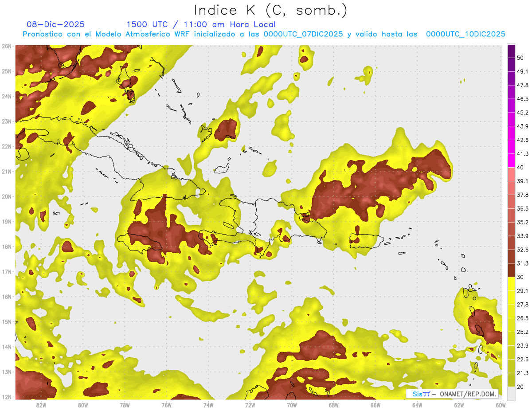Viewport: 532px width, 411px height.
Task: Click the legend value '25.2'
Action: [x=523, y=332]
